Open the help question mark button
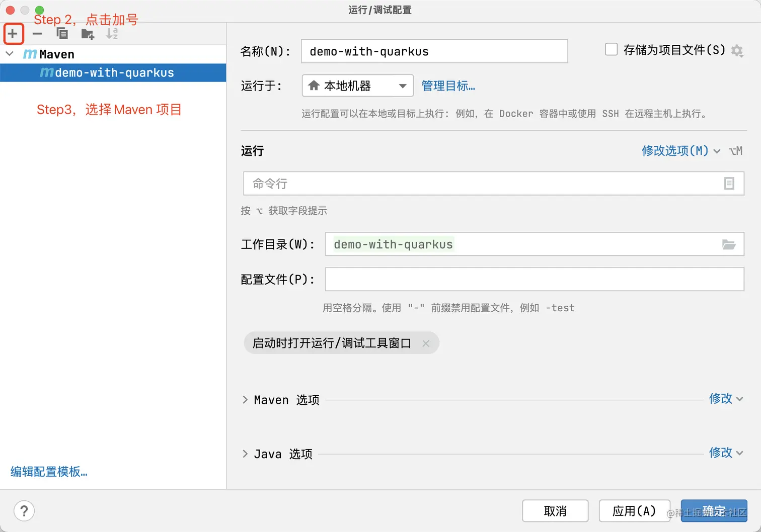 point(24,511)
